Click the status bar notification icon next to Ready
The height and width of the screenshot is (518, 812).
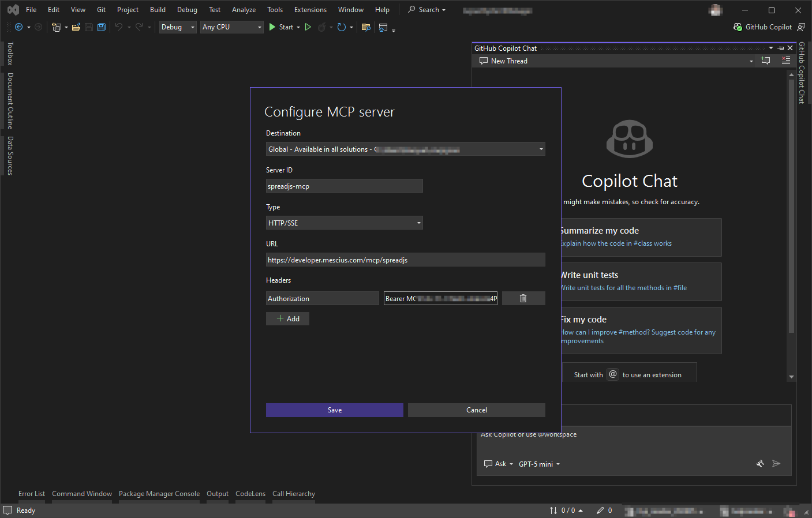(x=8, y=511)
